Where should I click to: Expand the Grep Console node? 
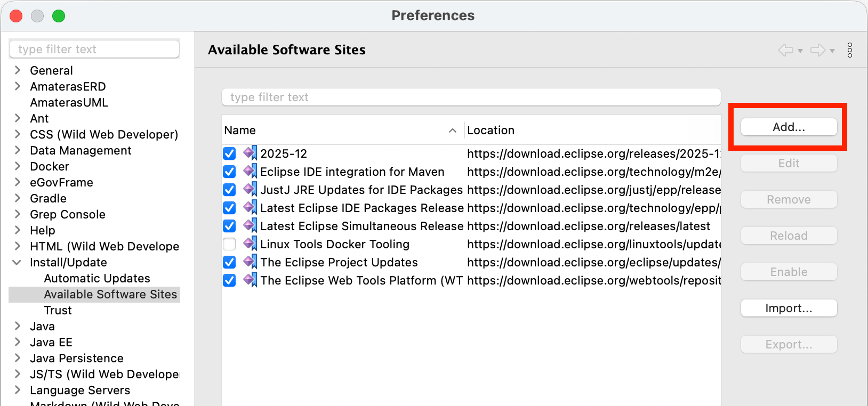pyautogui.click(x=18, y=214)
